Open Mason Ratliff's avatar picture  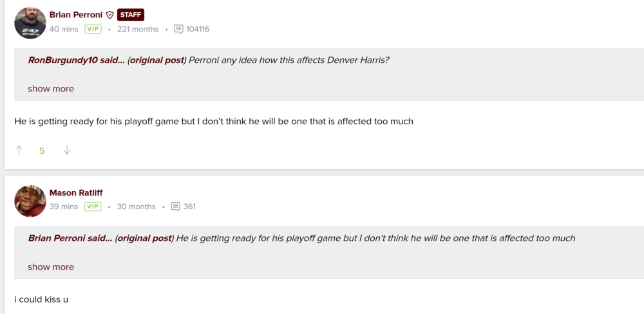(30, 201)
